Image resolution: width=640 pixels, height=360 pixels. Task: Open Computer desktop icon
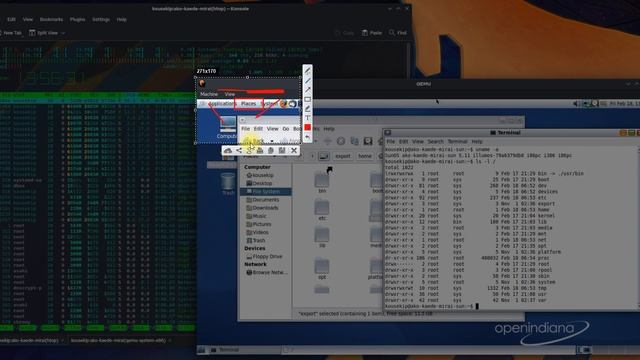coord(227,127)
